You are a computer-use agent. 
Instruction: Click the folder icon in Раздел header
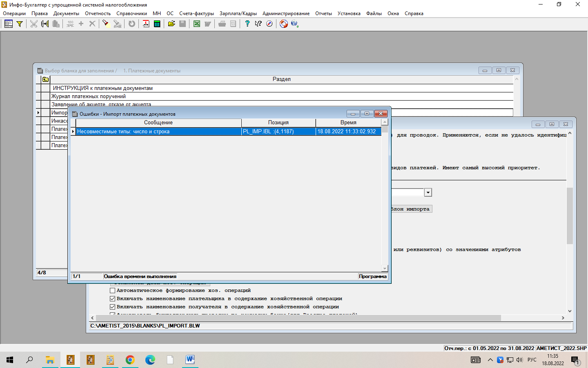(x=45, y=79)
